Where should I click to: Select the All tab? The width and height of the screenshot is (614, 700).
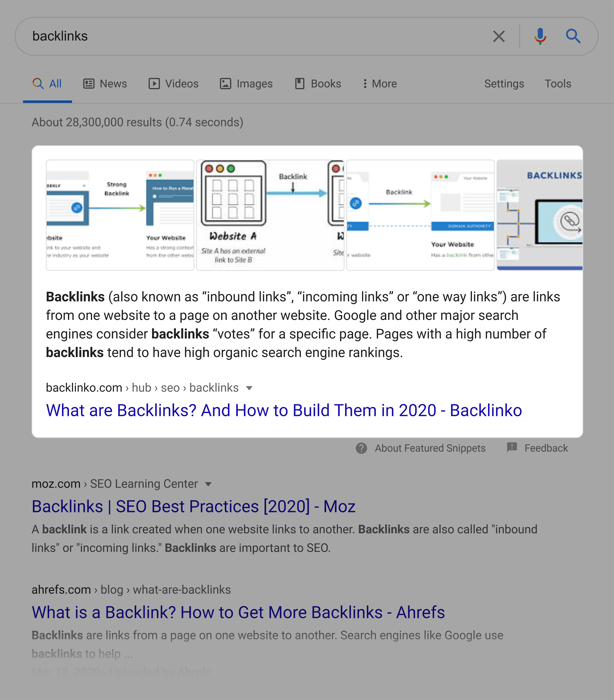point(47,84)
